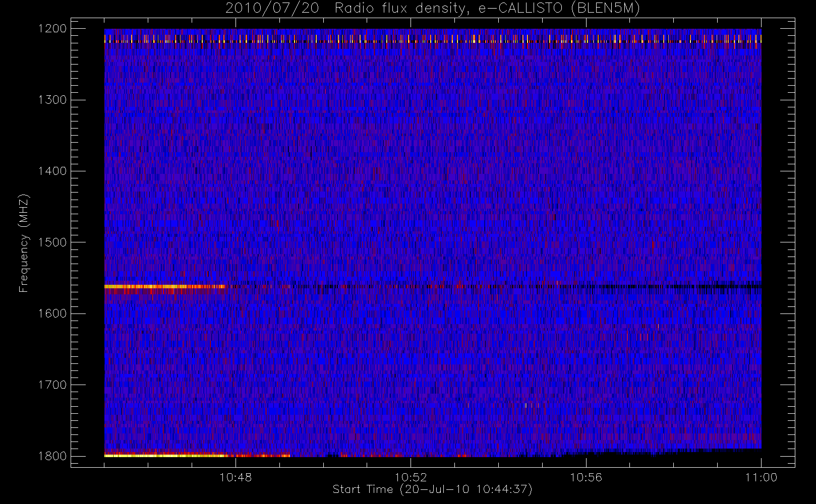816x504 pixels.
Task: Click the 1800 frequency tick label
Action: pyautogui.click(x=52, y=456)
